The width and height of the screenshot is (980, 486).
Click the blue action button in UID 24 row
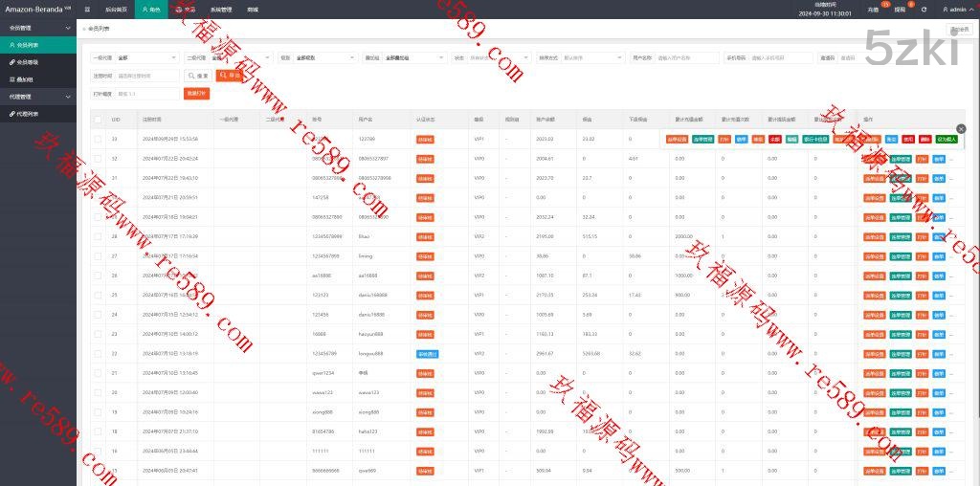point(938,315)
